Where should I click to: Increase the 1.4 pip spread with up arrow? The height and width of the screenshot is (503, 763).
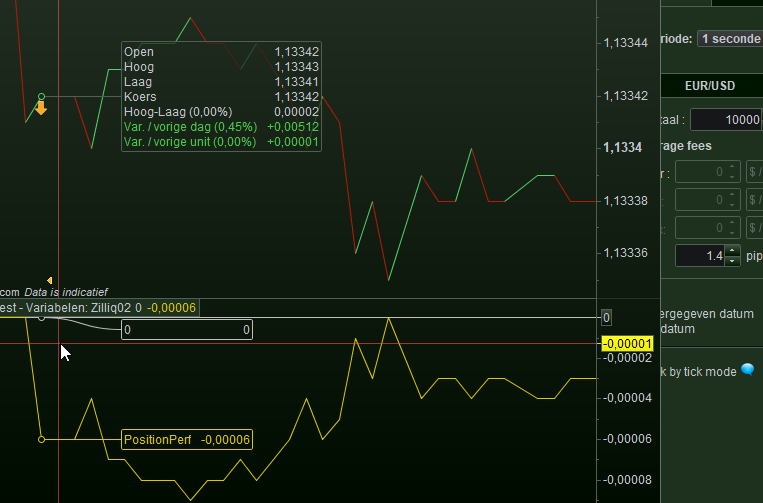pos(732,251)
